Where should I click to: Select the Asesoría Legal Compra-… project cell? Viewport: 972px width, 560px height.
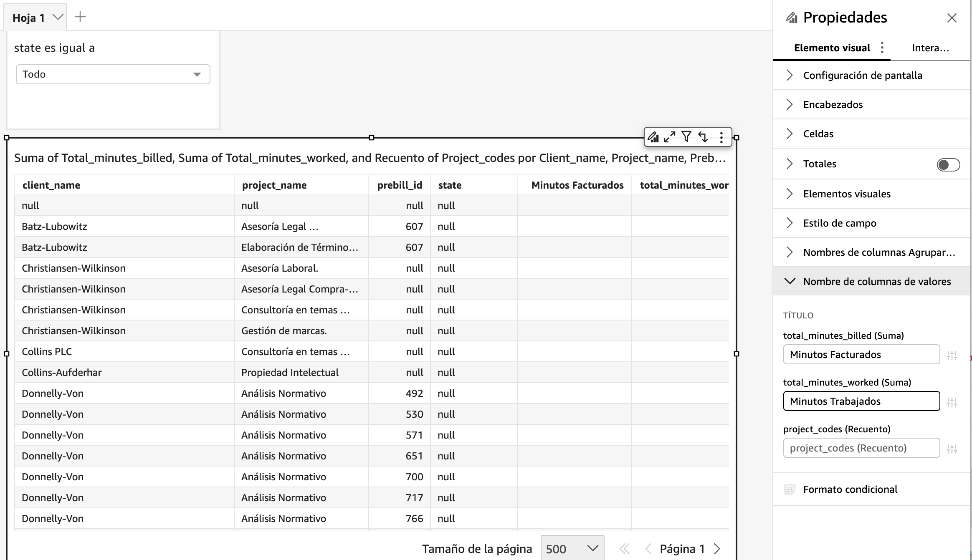pyautogui.click(x=301, y=289)
